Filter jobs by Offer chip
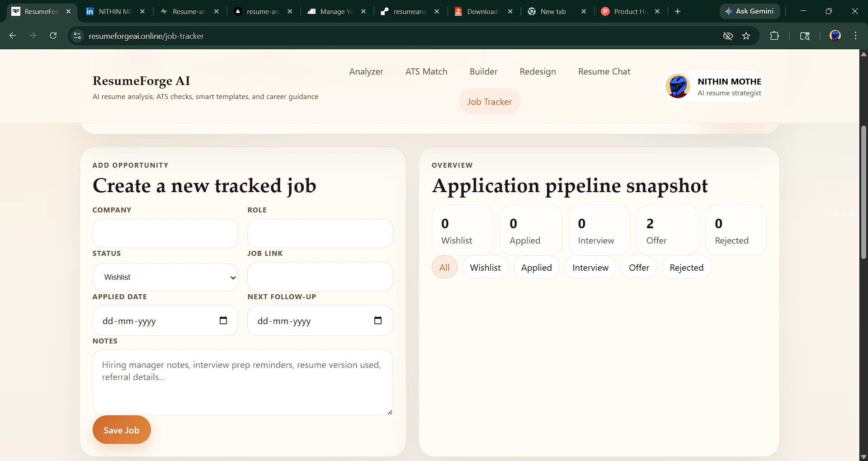868x461 pixels. click(x=639, y=267)
